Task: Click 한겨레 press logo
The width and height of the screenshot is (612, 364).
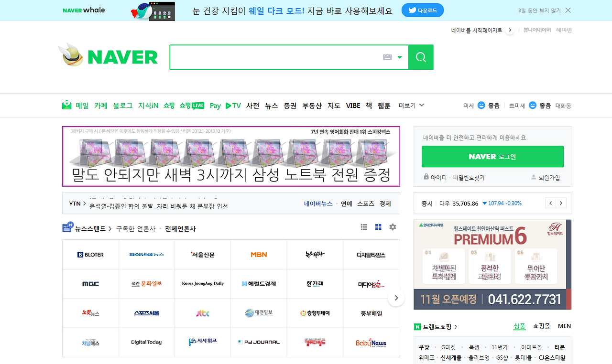Action: coord(315,284)
